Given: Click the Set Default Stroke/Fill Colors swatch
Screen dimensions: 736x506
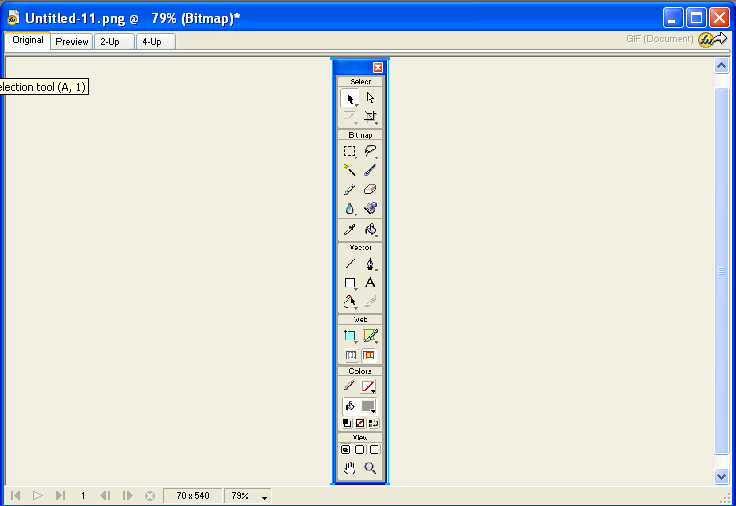Looking at the screenshot, I should tap(347, 423).
